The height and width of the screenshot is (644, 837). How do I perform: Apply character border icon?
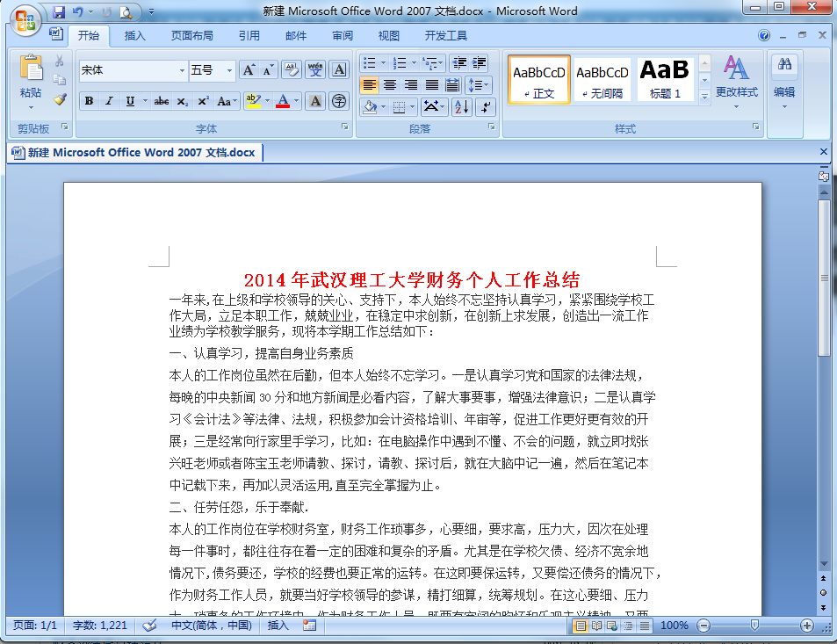pyautogui.click(x=340, y=70)
